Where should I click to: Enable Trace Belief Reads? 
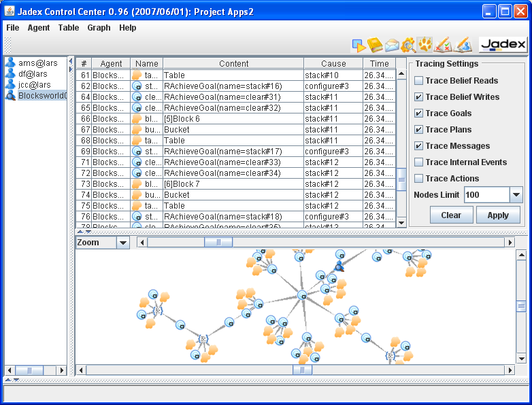(418, 80)
